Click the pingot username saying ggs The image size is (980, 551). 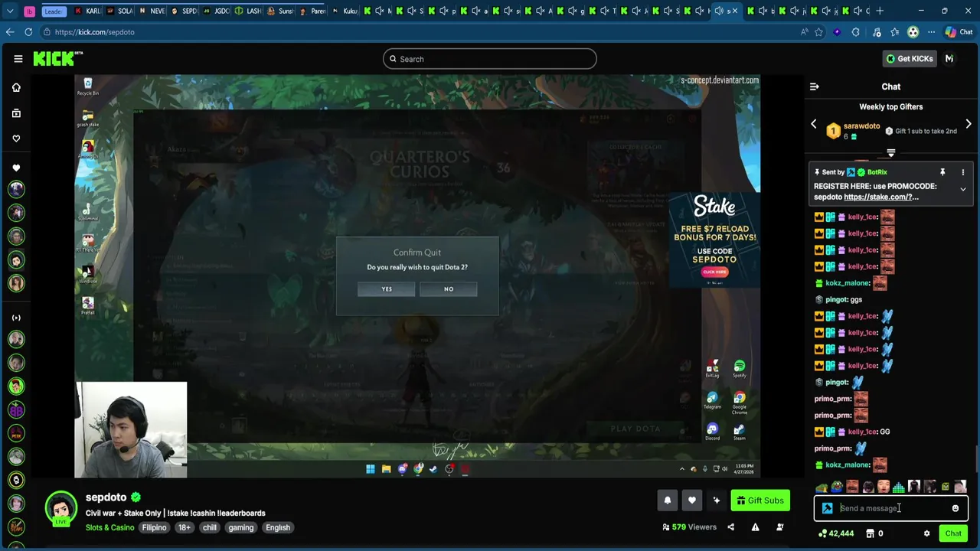tap(837, 299)
